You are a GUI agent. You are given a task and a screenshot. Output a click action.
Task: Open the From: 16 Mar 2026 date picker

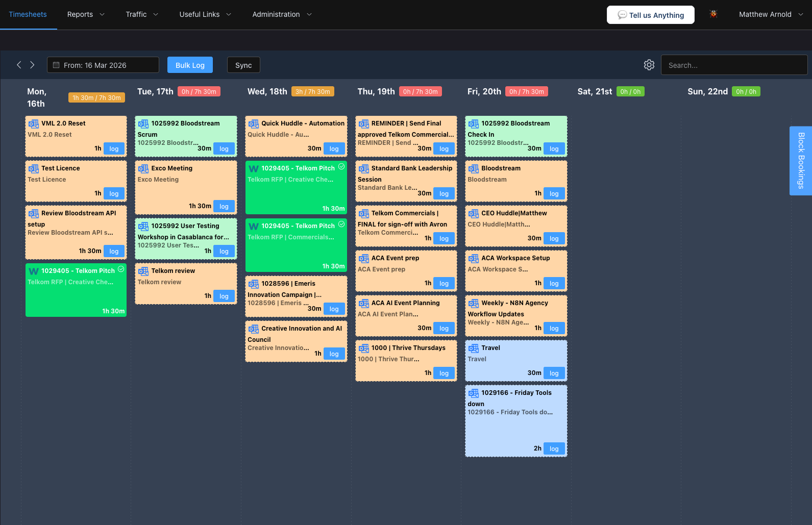tap(103, 65)
